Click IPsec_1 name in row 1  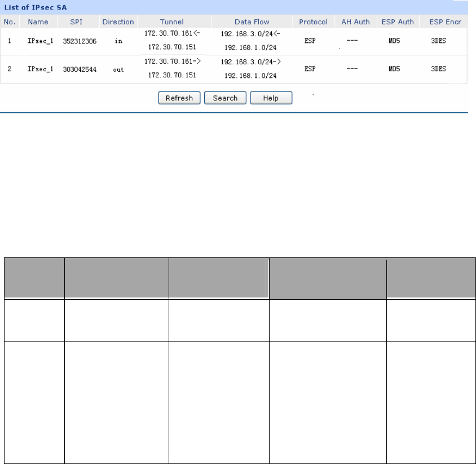point(40,41)
